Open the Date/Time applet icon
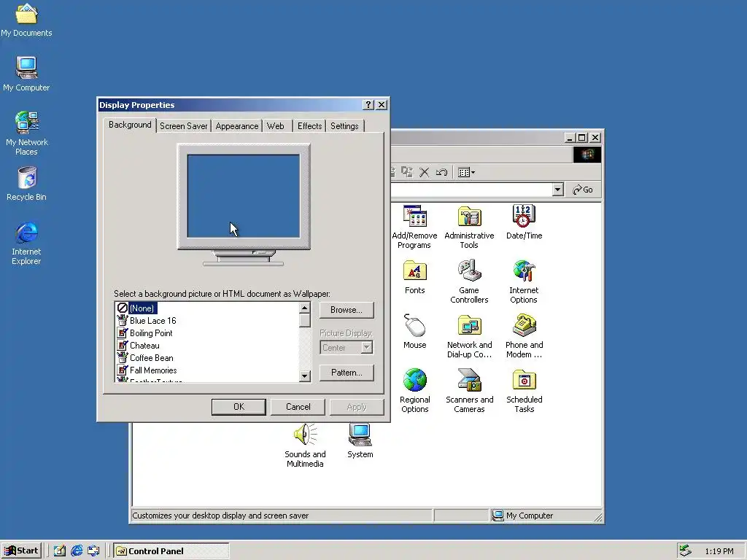The height and width of the screenshot is (560, 747). click(524, 217)
